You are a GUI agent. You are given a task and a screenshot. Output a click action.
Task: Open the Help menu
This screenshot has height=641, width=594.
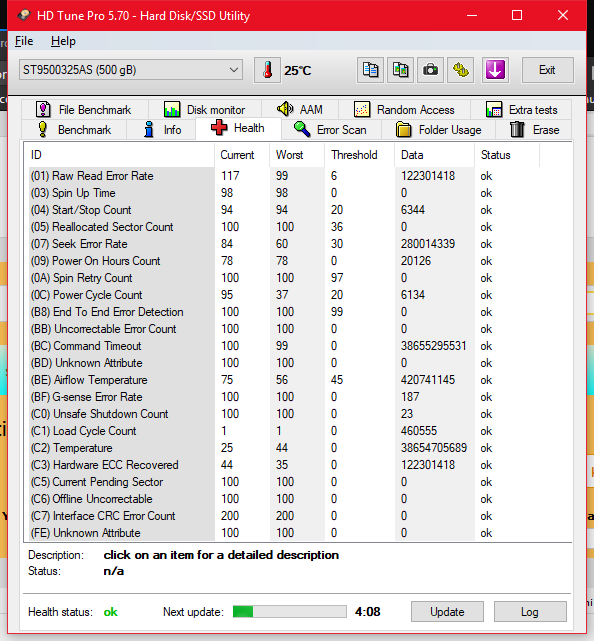coord(63,41)
